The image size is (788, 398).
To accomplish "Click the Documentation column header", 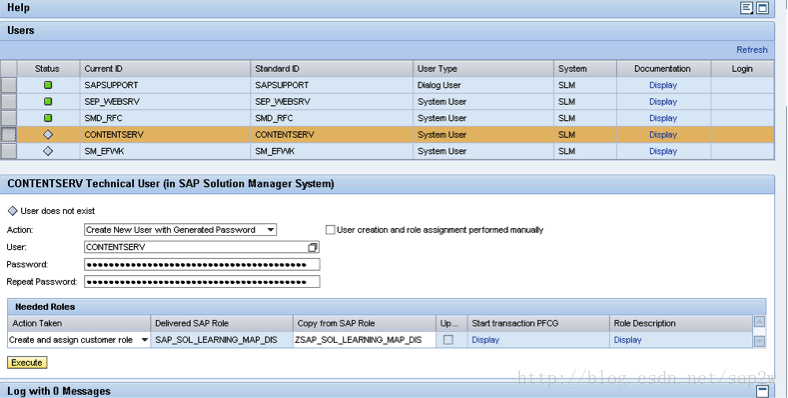I will (663, 68).
